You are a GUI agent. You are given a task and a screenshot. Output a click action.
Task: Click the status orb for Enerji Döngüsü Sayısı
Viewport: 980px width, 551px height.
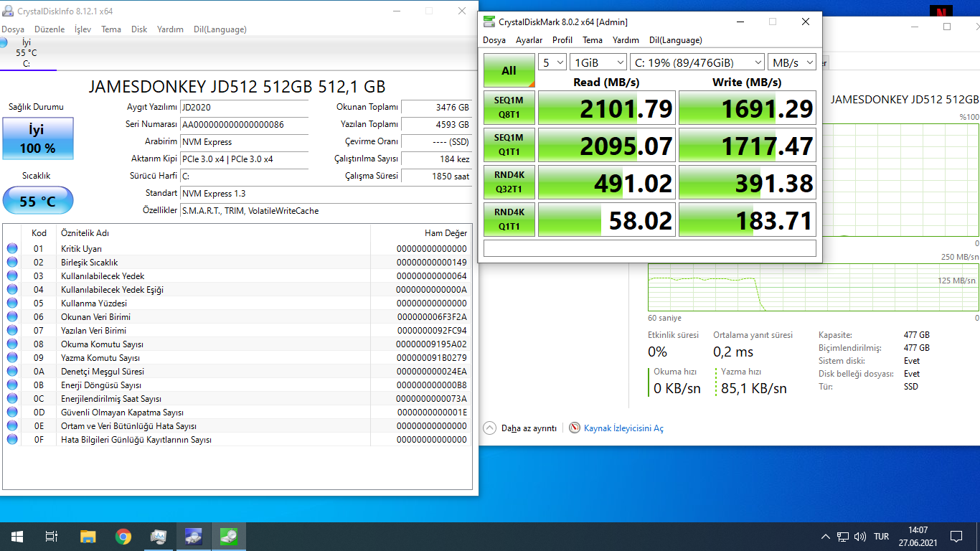(12, 385)
